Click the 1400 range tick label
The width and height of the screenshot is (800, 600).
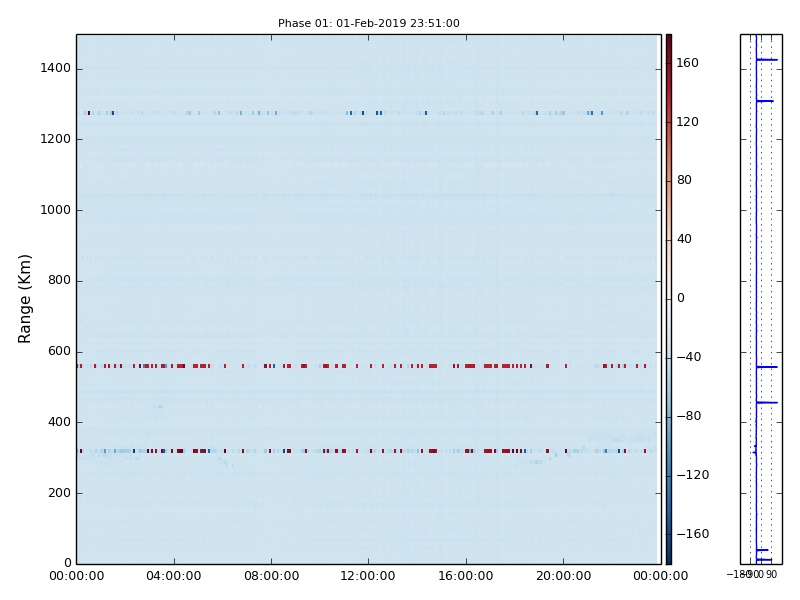point(56,68)
